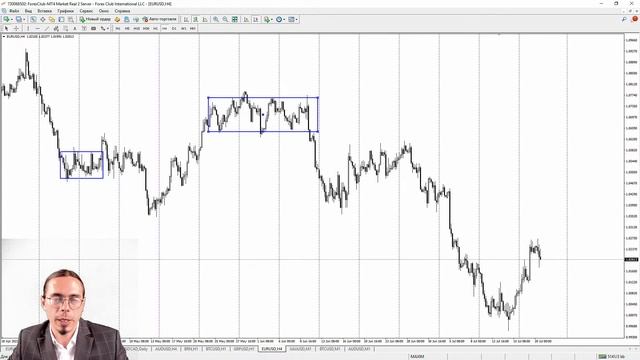Expand the Profiles dropdown arrow

tap(24, 19)
